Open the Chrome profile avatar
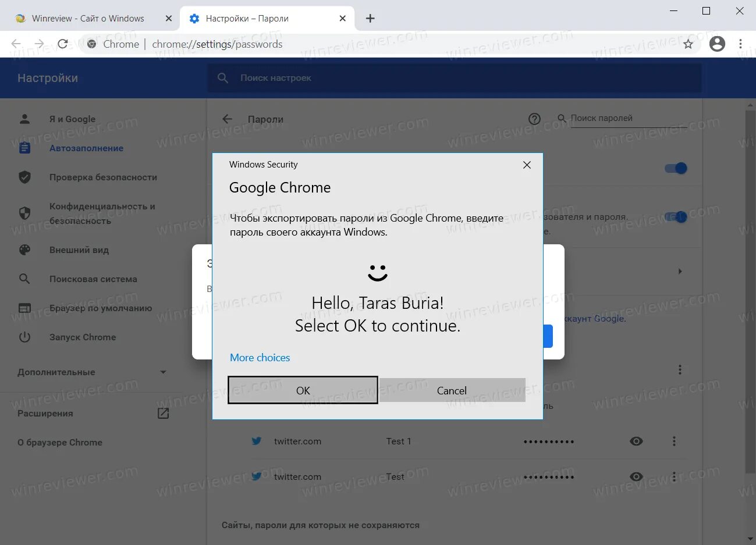Screen dimensions: 756x545 coord(717,44)
